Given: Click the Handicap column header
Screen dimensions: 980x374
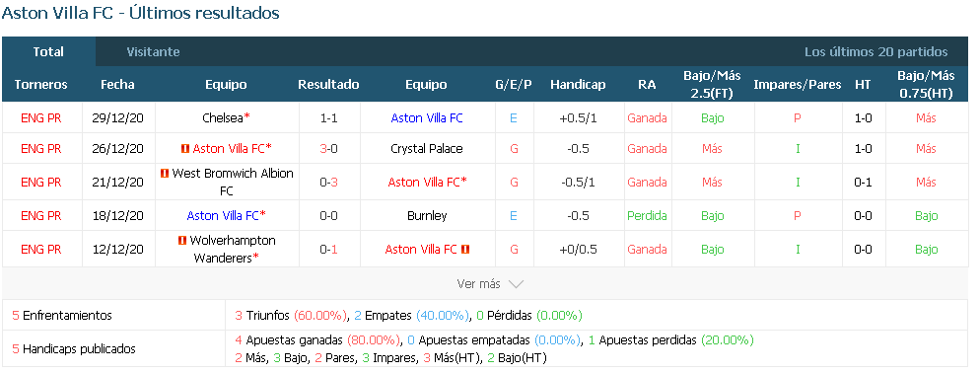Looking at the screenshot, I should 578,85.
